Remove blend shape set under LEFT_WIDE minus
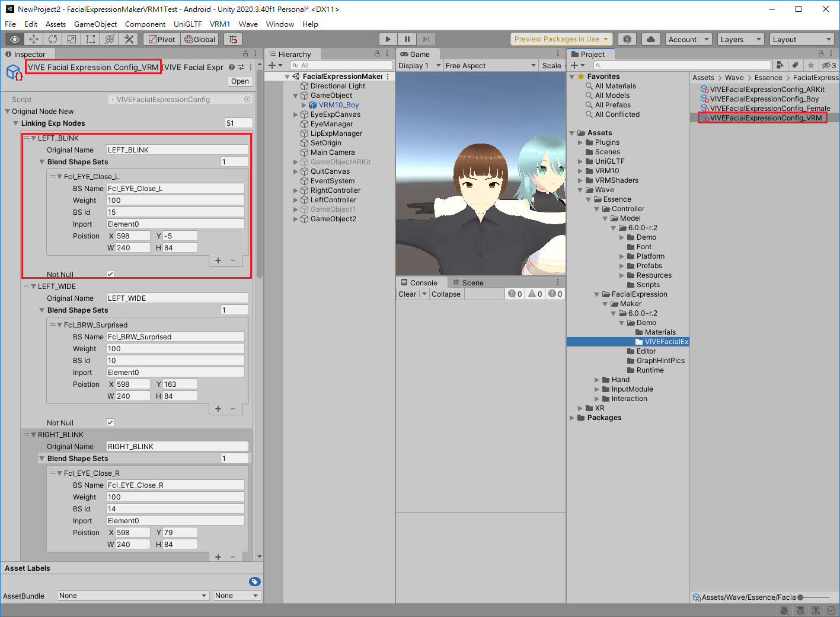The width and height of the screenshot is (840, 617). pyautogui.click(x=233, y=409)
